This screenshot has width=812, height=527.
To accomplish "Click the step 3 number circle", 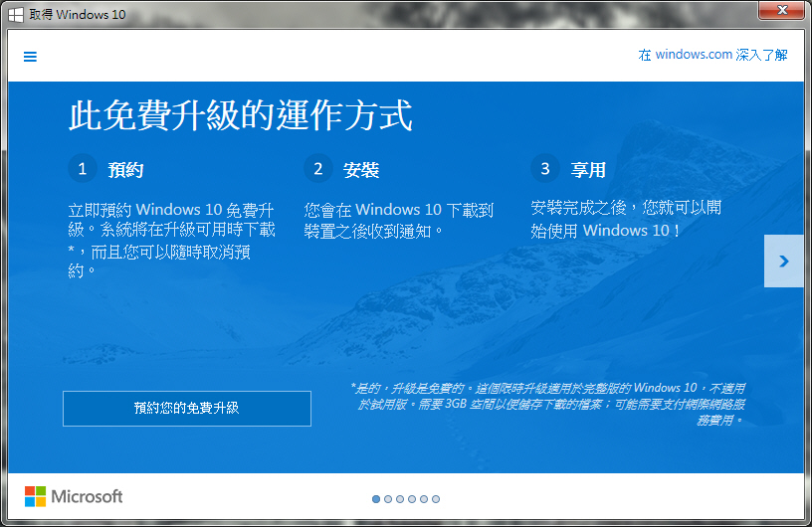I will 544,168.
